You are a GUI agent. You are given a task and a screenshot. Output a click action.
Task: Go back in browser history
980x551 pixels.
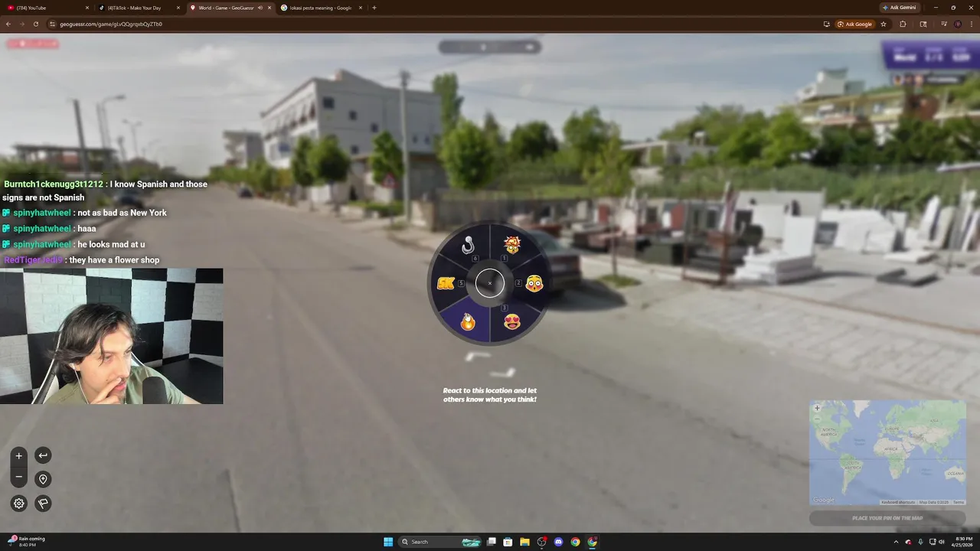coord(8,24)
